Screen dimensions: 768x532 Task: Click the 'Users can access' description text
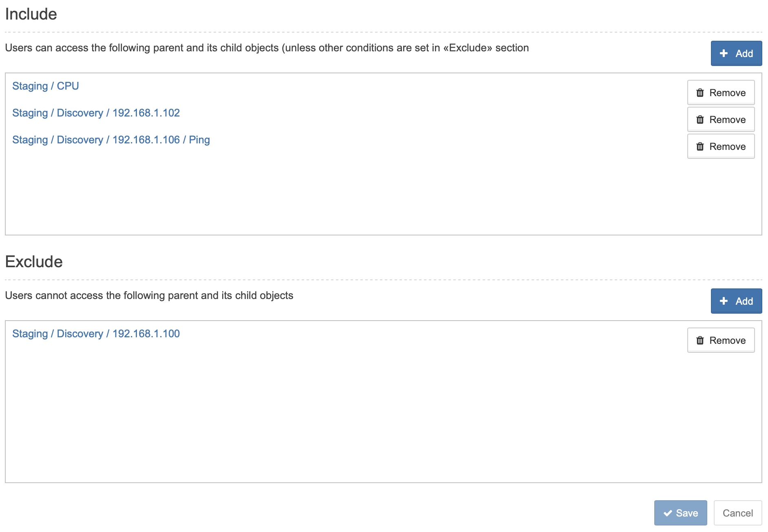[267, 48]
